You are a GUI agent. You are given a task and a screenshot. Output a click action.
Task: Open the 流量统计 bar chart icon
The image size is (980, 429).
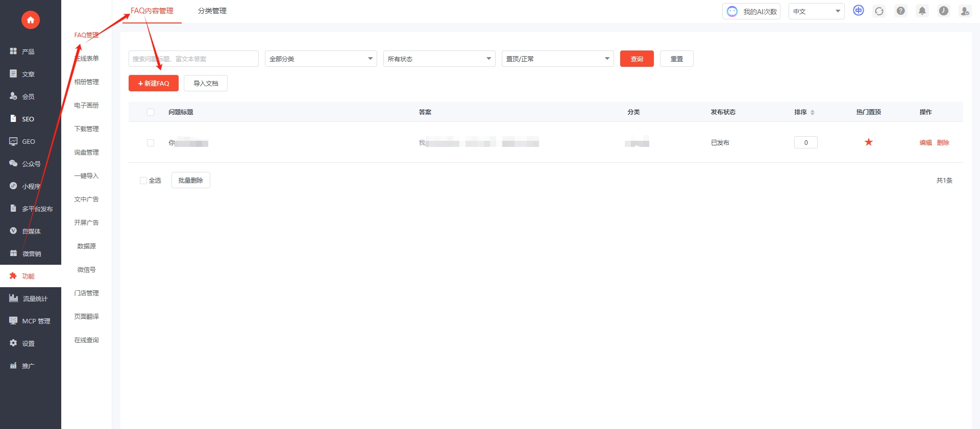pos(13,298)
